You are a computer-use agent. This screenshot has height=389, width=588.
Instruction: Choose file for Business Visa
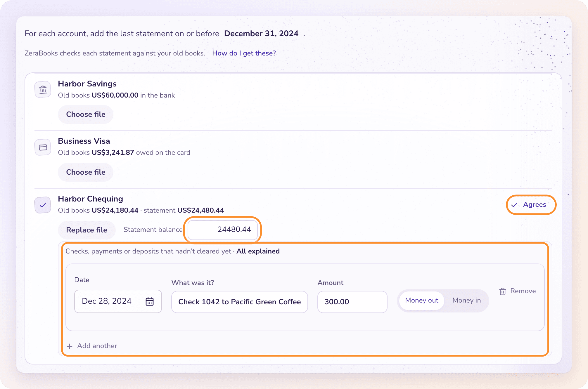[86, 172]
